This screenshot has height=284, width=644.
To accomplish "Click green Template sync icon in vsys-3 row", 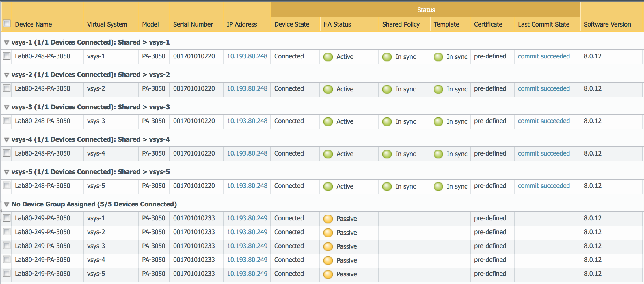I will [x=438, y=122].
